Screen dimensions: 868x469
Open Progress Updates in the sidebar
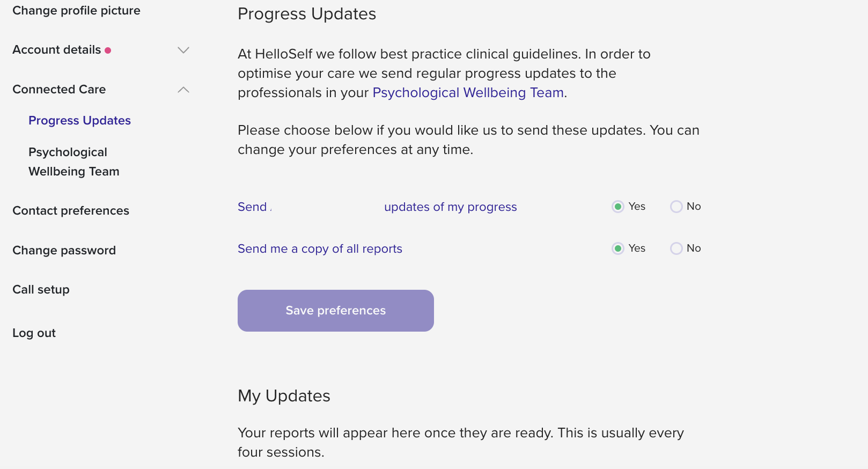tap(79, 120)
